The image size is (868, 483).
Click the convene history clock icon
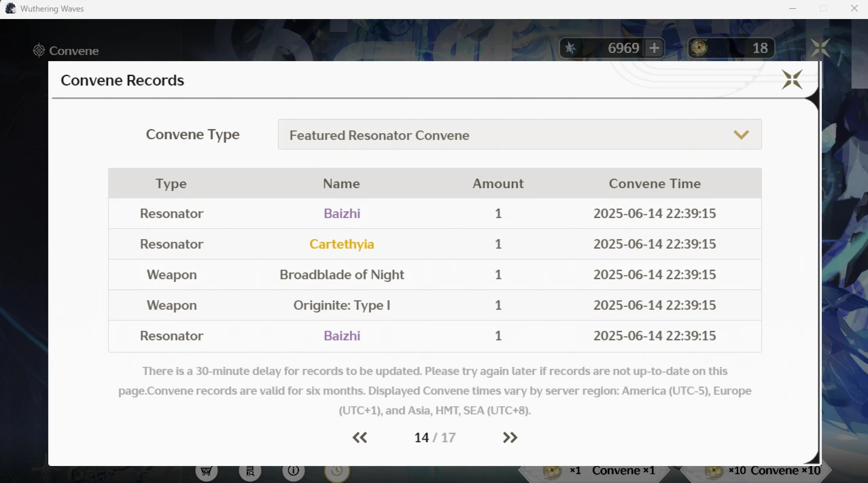point(337,471)
